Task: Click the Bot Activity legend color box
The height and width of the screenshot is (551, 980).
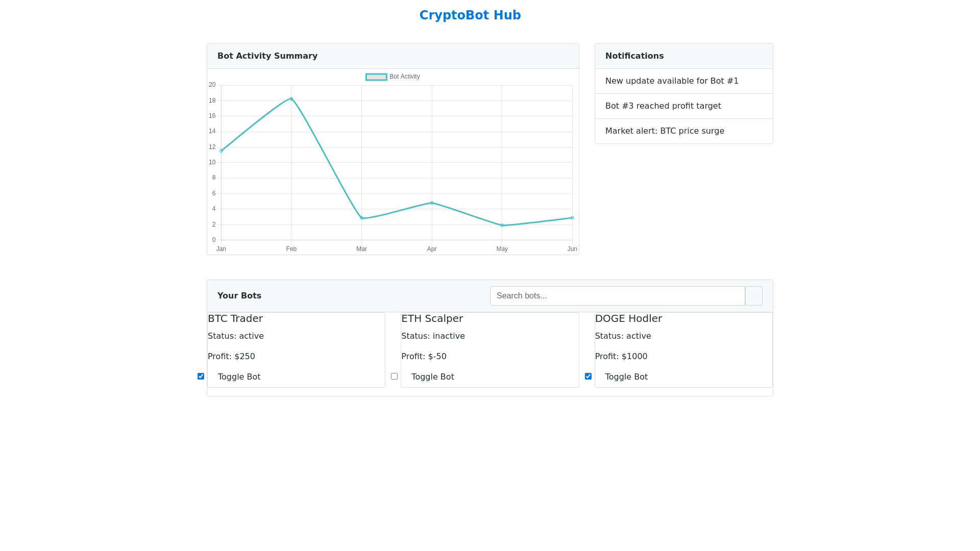Action: (x=376, y=77)
